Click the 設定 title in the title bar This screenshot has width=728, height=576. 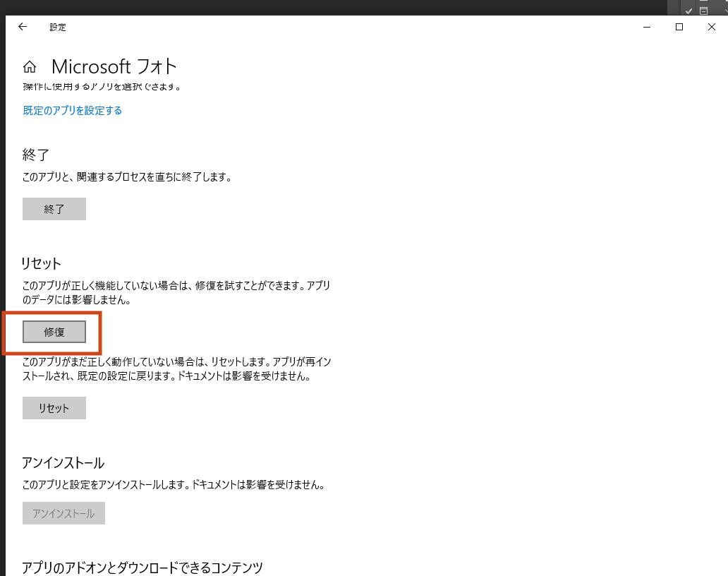57,28
